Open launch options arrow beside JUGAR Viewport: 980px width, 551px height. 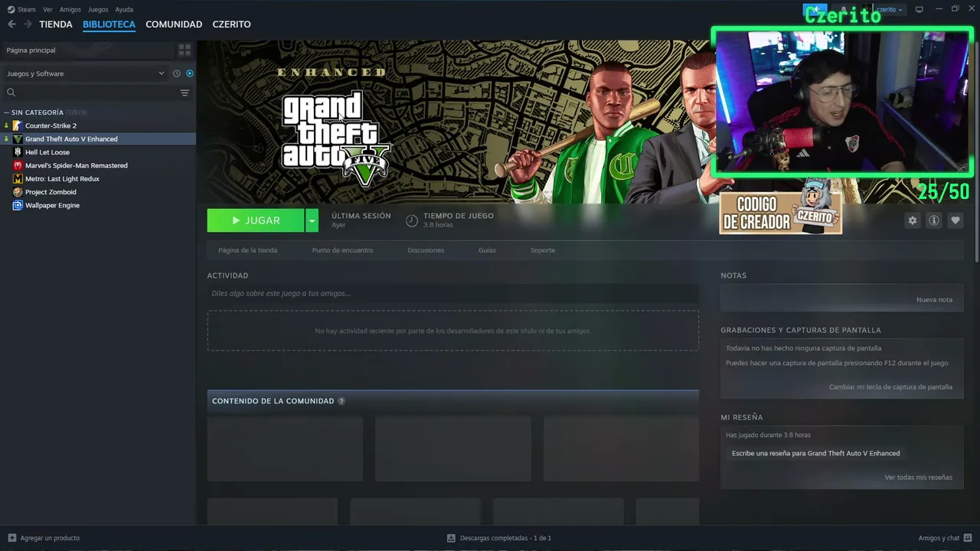tap(312, 220)
